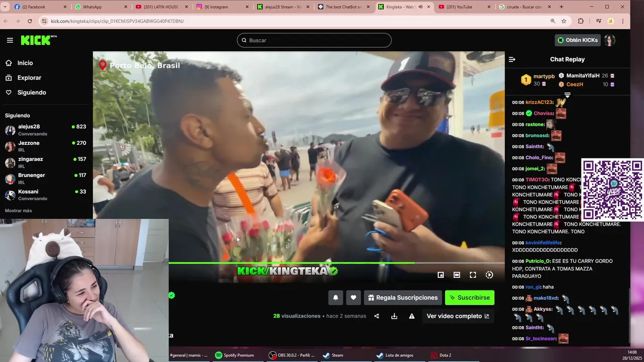Open the browser zoom indicator
Viewport: 644px width, 362px height.
[x=552, y=21]
